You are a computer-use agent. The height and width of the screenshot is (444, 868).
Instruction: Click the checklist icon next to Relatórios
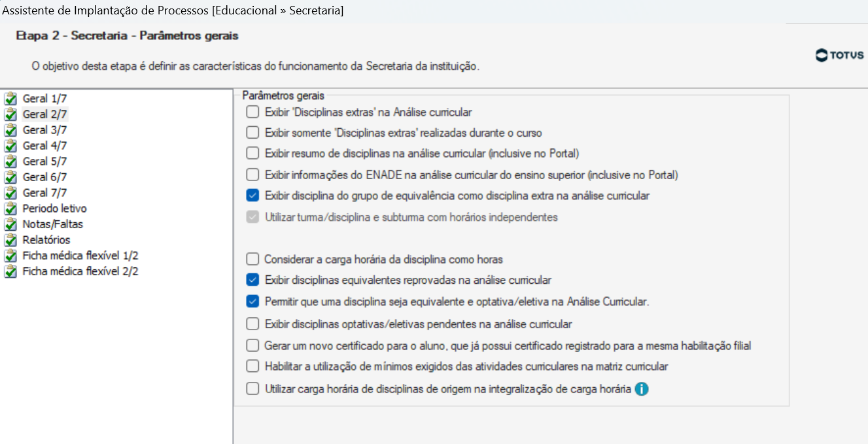click(10, 240)
